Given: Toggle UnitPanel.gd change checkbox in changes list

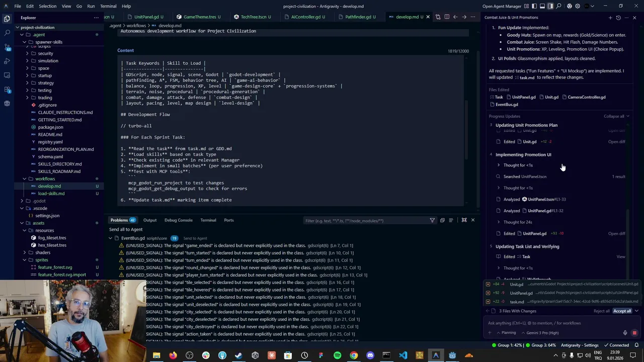Looking at the screenshot, I should (488, 293).
